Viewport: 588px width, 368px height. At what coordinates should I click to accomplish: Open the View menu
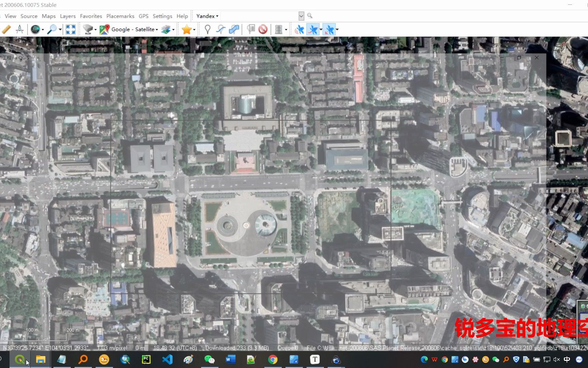pos(10,16)
